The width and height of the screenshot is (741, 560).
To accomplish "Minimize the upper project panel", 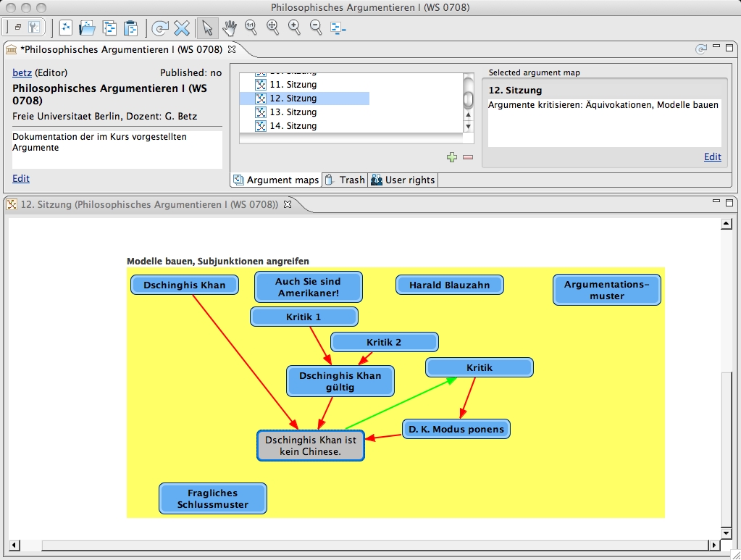I will tap(716, 46).
